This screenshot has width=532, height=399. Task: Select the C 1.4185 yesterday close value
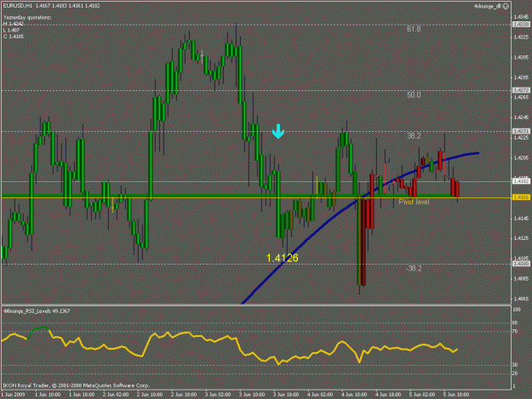[14, 37]
